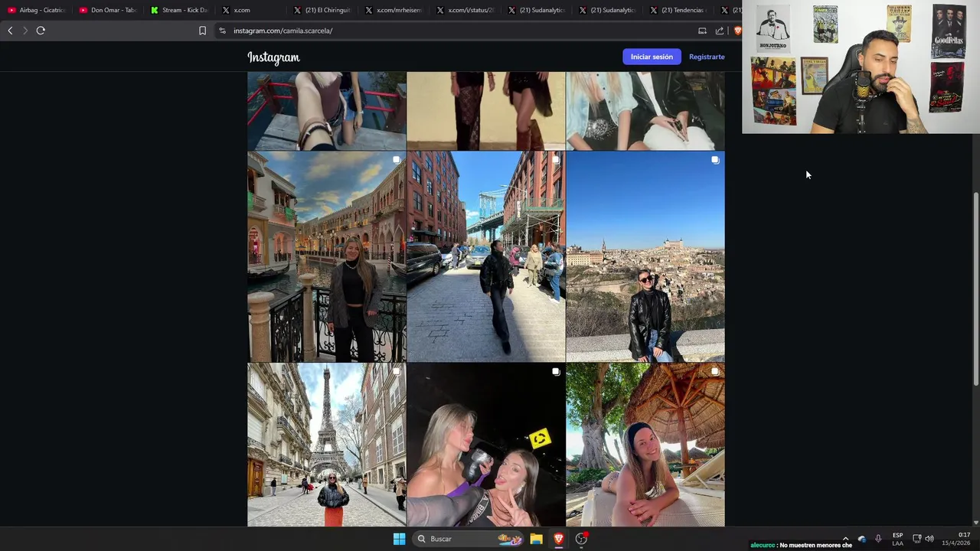Open the Venice canal photo post
The height and width of the screenshot is (551, 980).
(x=327, y=256)
